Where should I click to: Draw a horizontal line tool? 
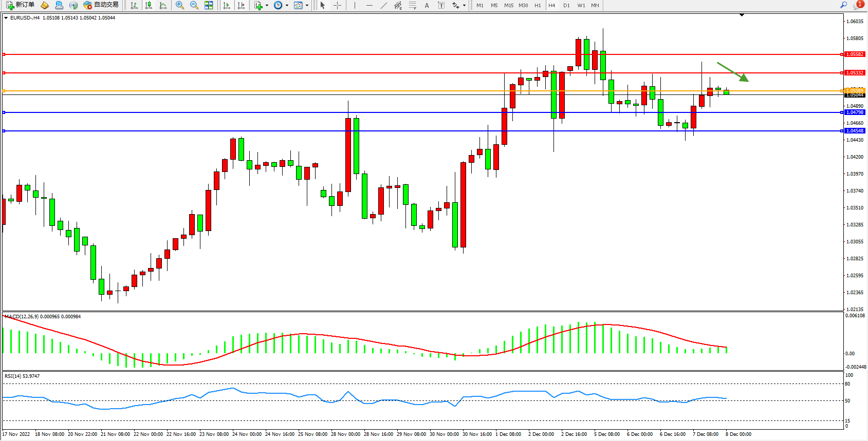point(369,5)
